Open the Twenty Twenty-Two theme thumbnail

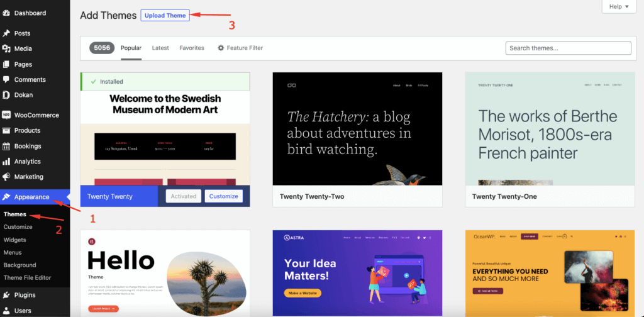[357, 129]
